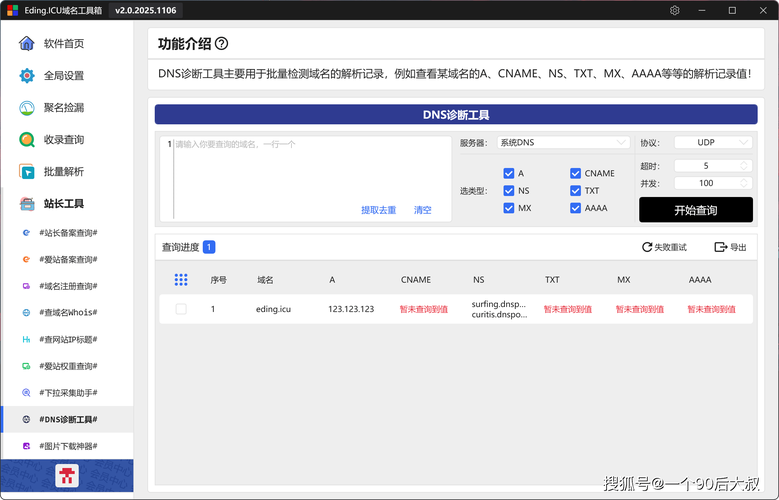This screenshot has height=500, width=779.
Task: Open the 协议 UDP dropdown
Action: [713, 143]
